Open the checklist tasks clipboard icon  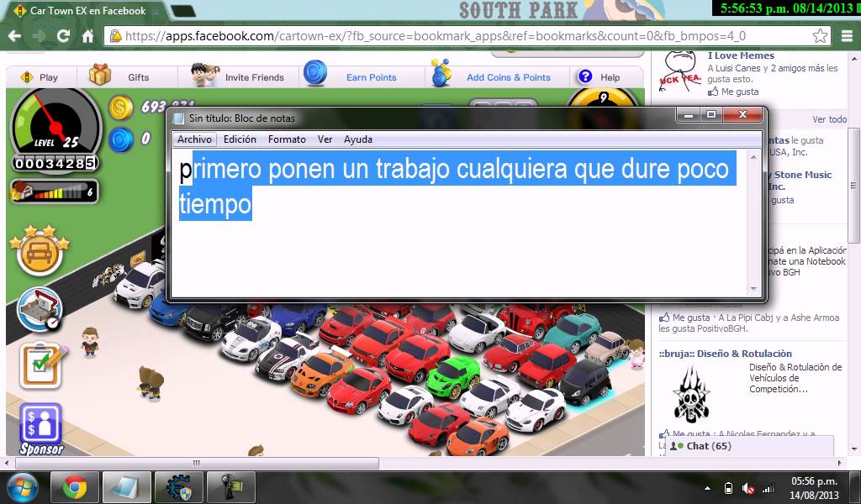click(42, 365)
